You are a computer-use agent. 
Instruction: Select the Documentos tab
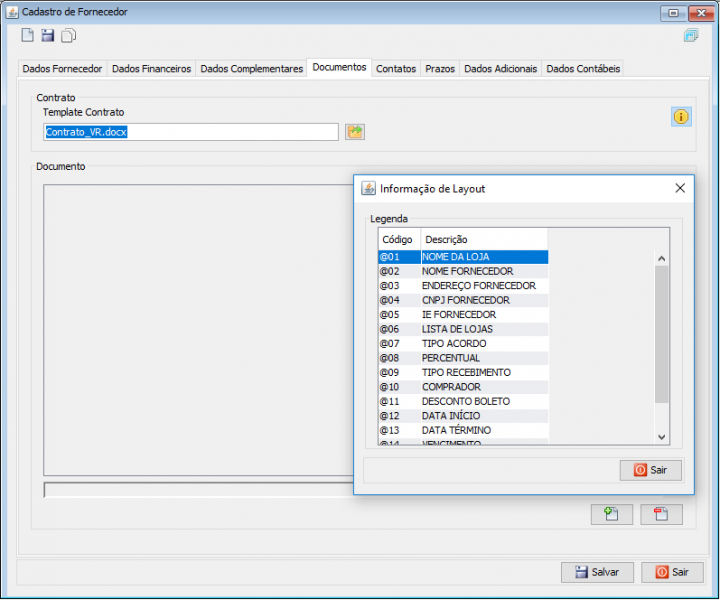[x=339, y=67]
